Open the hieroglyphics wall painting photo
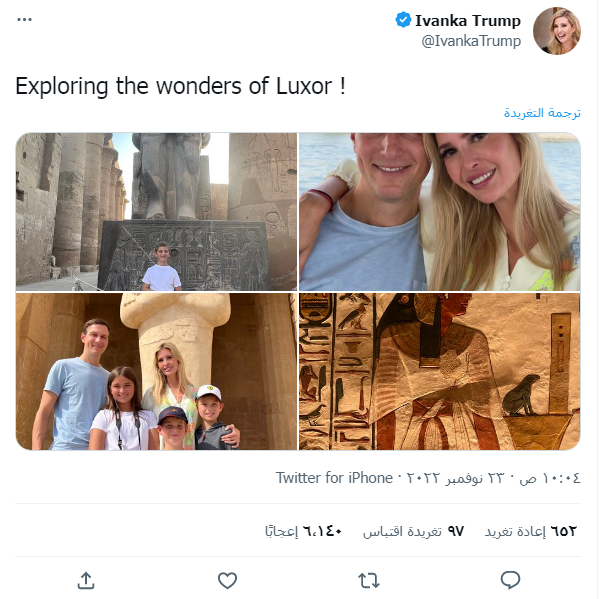Image resolution: width=603 pixels, height=599 pixels. (439, 371)
